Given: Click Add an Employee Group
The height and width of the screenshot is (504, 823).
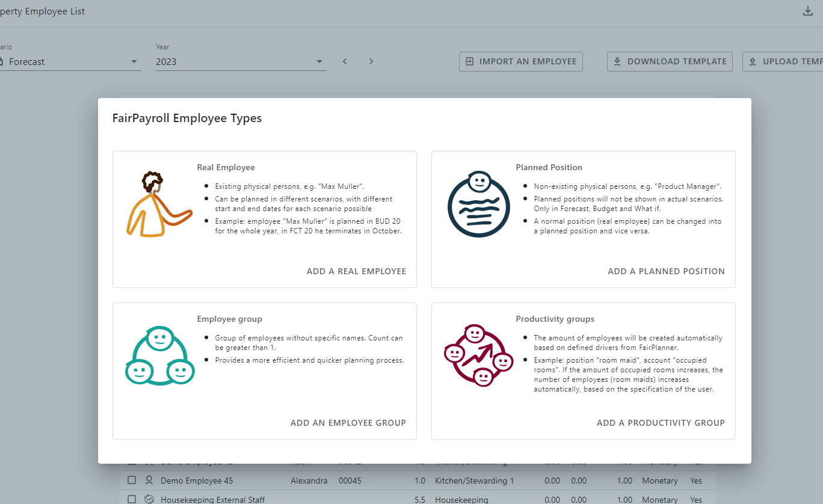Looking at the screenshot, I should click(x=348, y=423).
